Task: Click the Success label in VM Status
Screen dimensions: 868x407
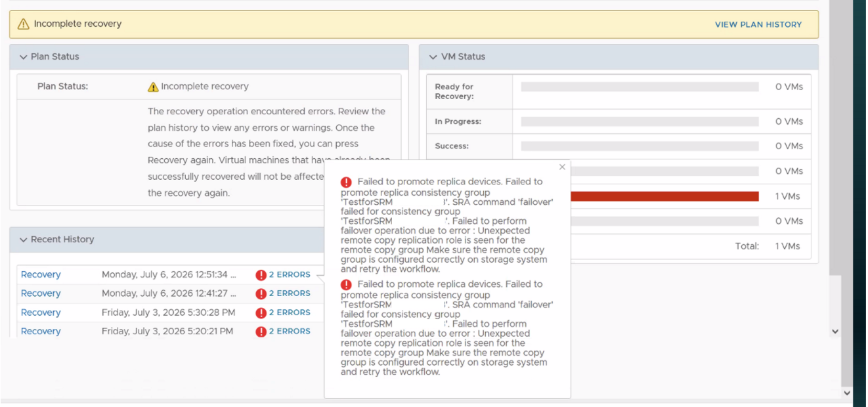Action: [x=452, y=146]
